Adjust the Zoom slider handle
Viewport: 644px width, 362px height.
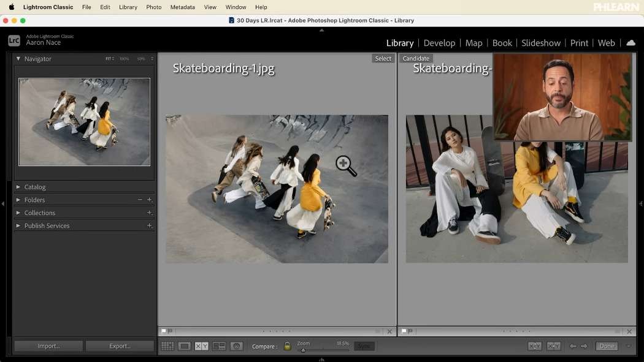coord(303,350)
